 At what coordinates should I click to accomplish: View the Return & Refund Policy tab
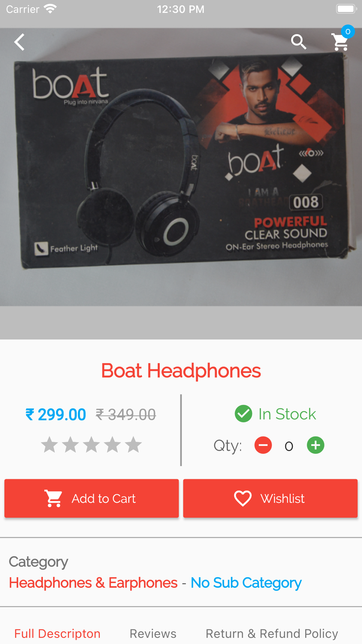click(x=272, y=633)
